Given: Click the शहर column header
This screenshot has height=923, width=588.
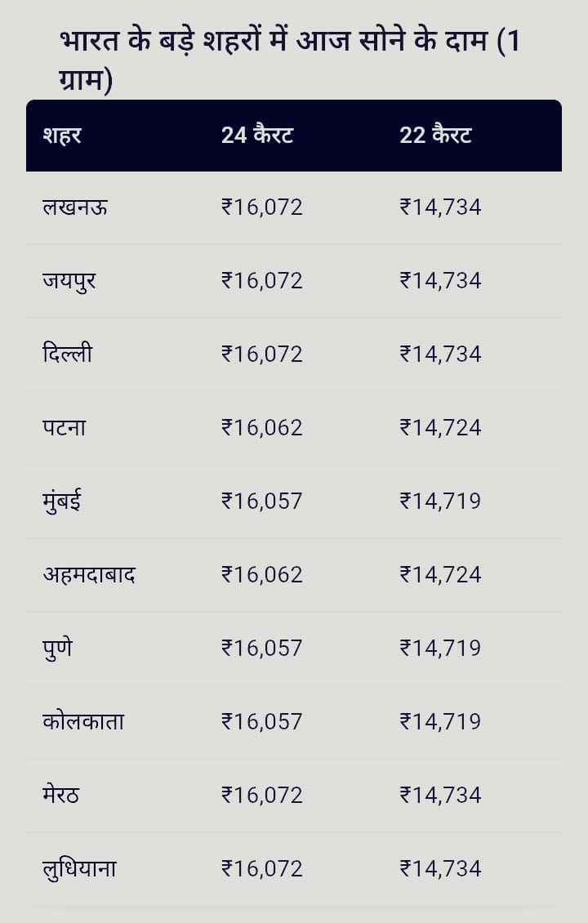Looking at the screenshot, I should point(62,135).
